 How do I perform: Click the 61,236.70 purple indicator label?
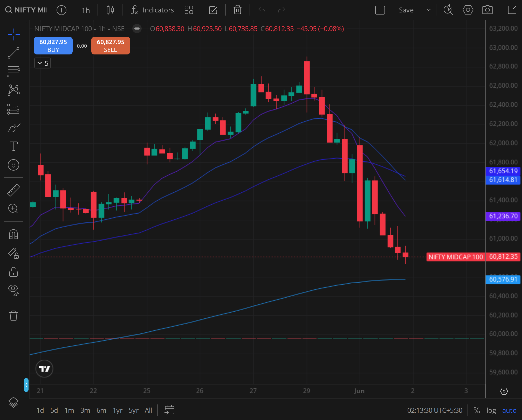[x=503, y=216]
